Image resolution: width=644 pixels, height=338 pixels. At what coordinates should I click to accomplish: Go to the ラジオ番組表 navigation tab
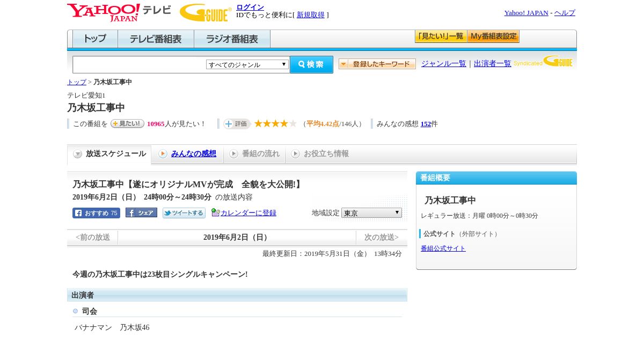232,39
